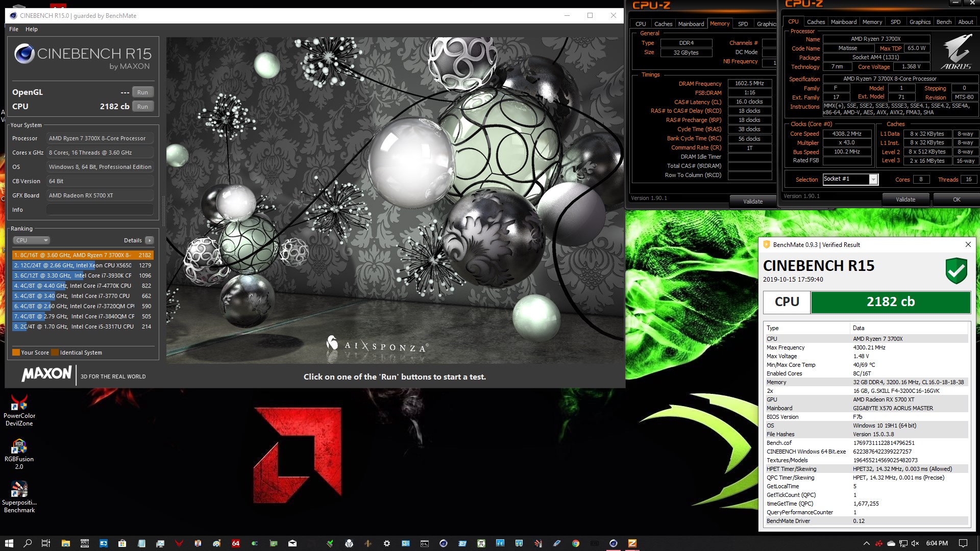Switch to Cinebench running taskbar icon

[613, 543]
